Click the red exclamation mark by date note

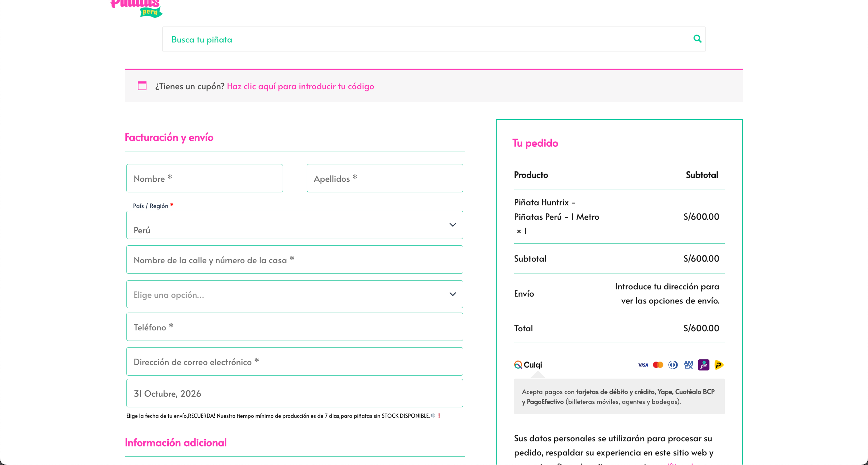pos(439,415)
